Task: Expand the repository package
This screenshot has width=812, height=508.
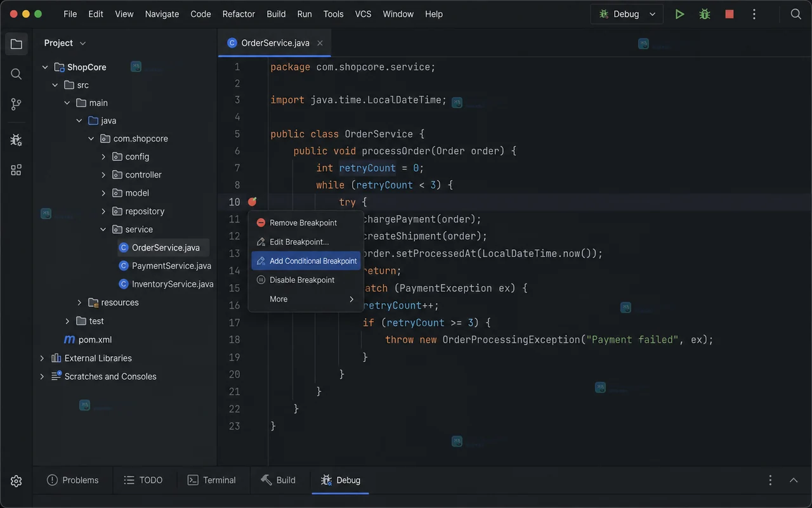Action: coord(103,211)
